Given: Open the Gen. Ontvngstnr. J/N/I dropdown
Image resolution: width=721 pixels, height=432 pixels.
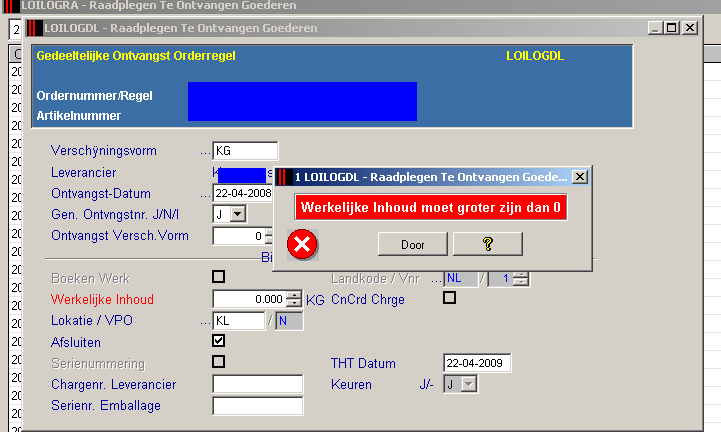Looking at the screenshot, I should pyautogui.click(x=238, y=214).
